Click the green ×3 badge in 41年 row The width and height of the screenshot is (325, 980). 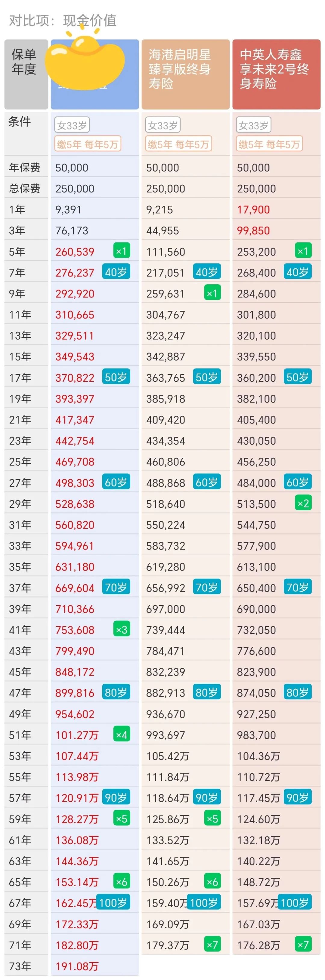121,630
